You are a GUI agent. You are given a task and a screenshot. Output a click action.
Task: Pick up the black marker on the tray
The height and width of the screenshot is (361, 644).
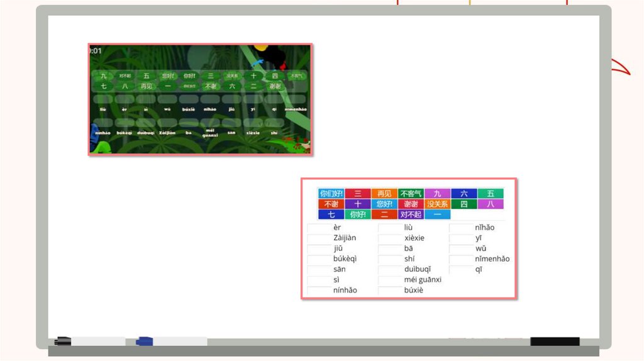tap(89, 342)
